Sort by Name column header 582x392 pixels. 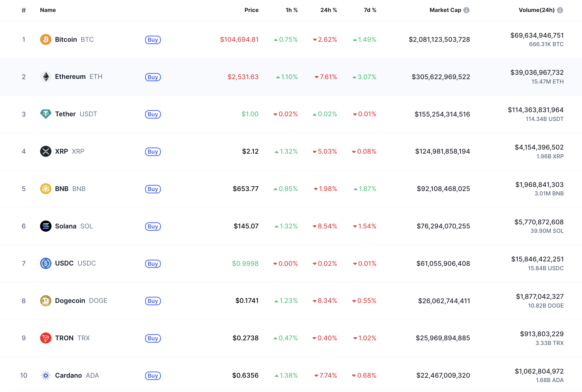[48, 10]
